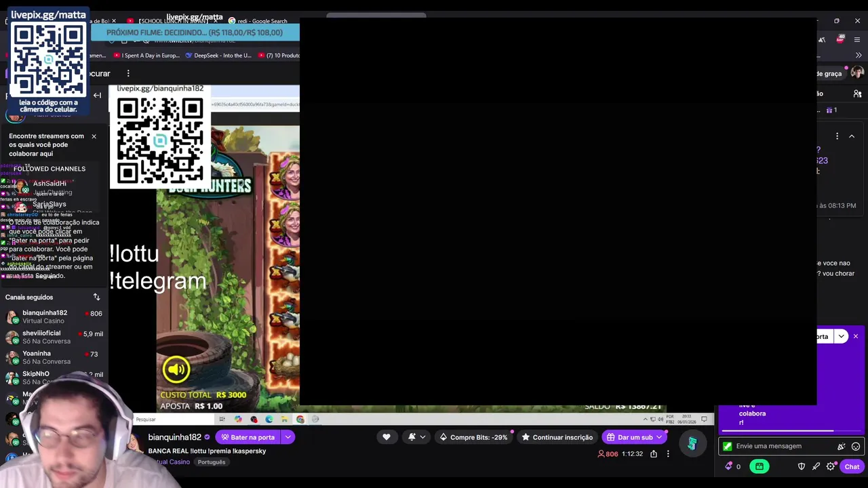Viewport: 868px width, 488px height.
Task: Open sheviiioficial in followed channels
Action: 53,337
